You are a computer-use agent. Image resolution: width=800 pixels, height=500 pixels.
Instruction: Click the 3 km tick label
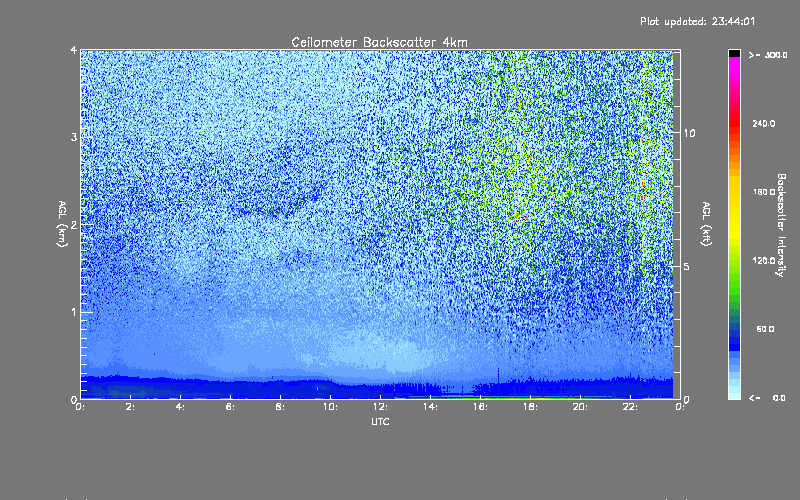coord(74,137)
